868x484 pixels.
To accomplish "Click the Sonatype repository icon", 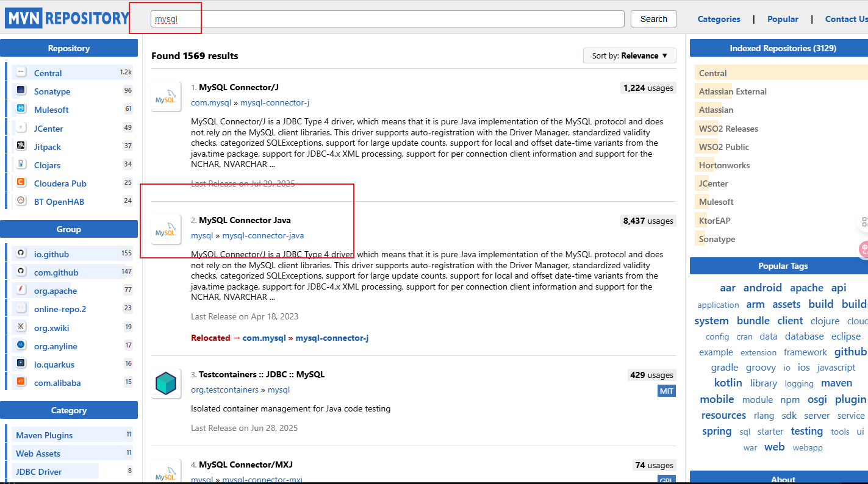I will (x=21, y=91).
